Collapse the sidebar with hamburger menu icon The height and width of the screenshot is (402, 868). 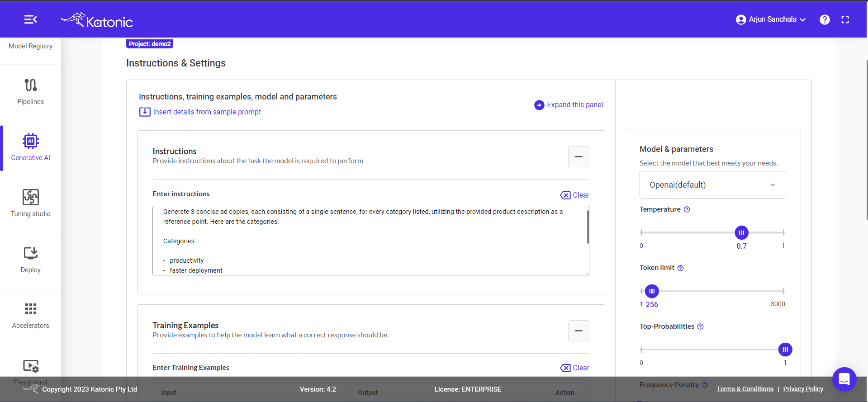click(30, 19)
